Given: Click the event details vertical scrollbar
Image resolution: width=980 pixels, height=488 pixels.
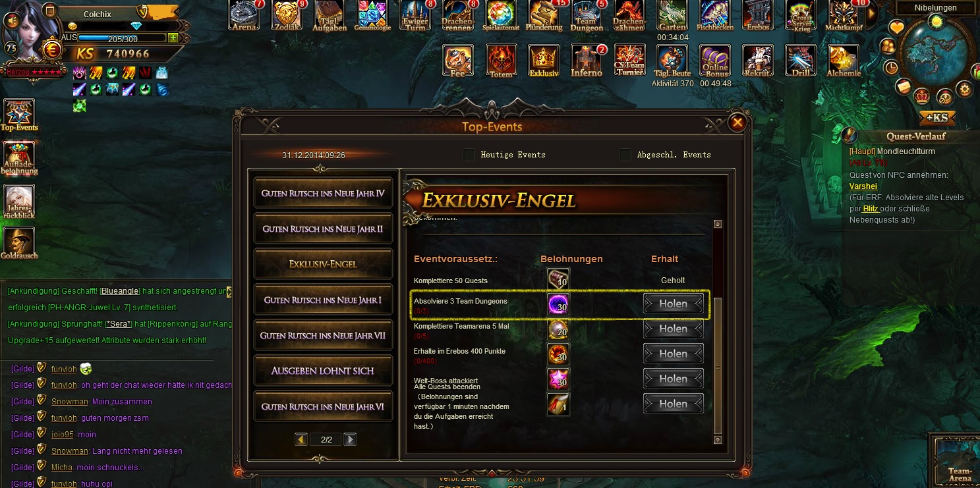Looking at the screenshot, I should click(x=718, y=333).
